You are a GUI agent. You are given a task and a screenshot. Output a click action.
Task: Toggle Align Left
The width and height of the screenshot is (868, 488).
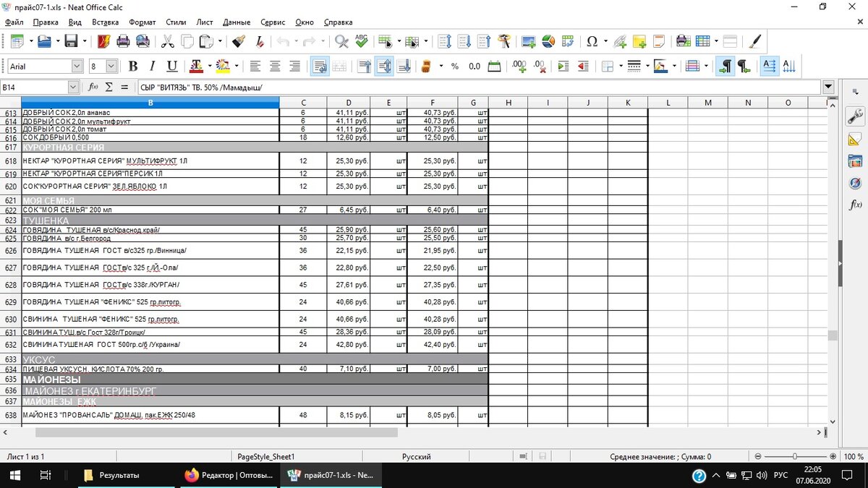click(255, 67)
